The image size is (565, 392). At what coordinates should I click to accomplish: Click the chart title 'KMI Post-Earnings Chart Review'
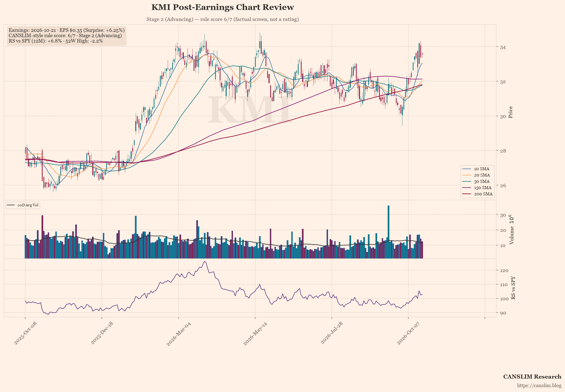coord(223,7)
